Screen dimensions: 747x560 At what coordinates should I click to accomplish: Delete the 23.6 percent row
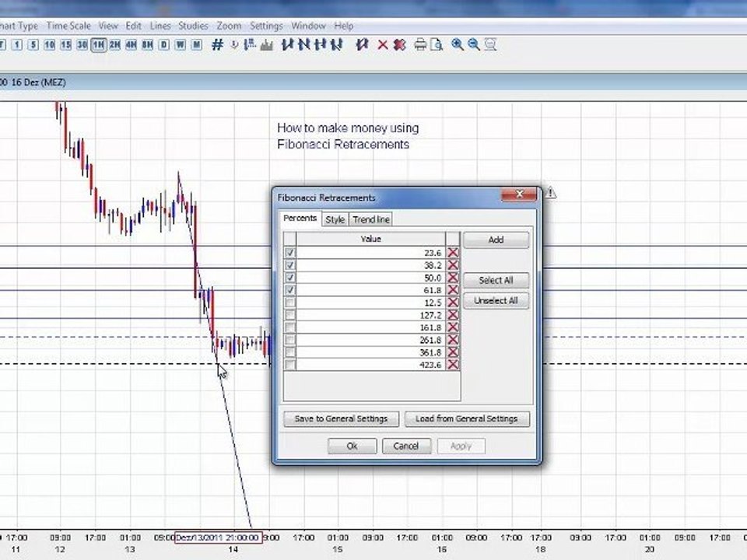(x=453, y=253)
